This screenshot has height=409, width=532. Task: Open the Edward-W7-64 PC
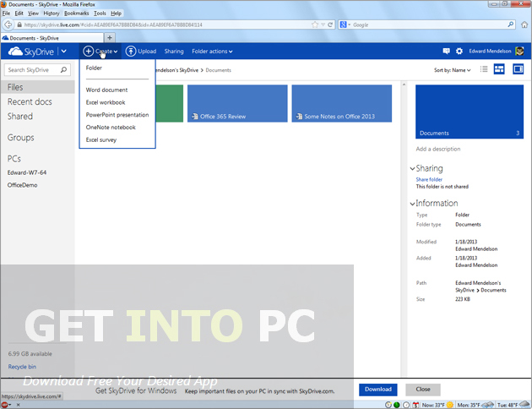point(27,172)
